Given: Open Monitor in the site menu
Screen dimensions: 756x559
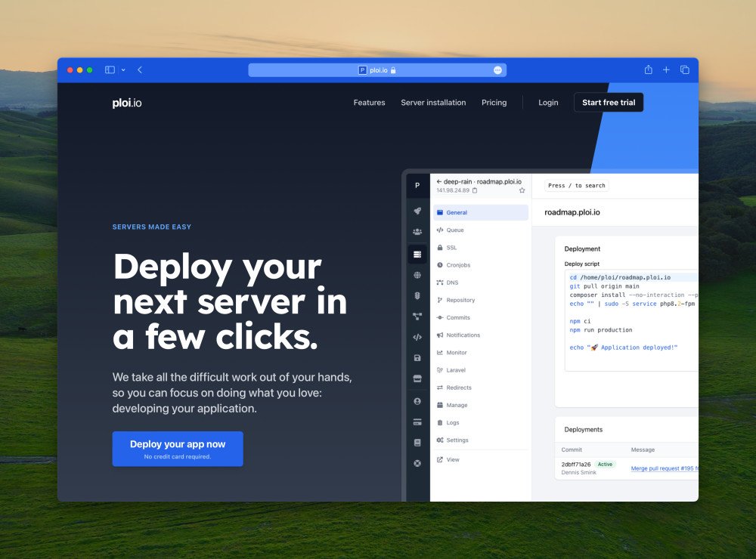Looking at the screenshot, I should (481, 353).
